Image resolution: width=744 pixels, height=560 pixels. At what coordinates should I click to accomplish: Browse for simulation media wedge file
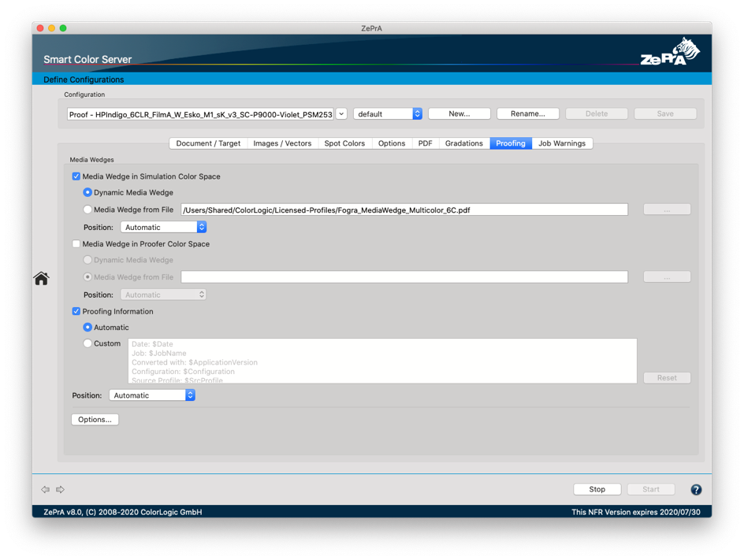coord(667,210)
